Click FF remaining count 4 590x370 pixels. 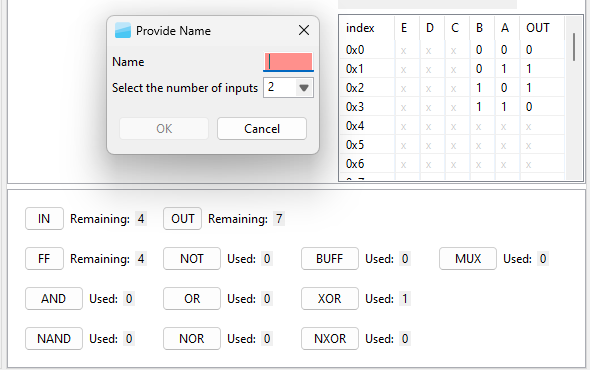[141, 259]
